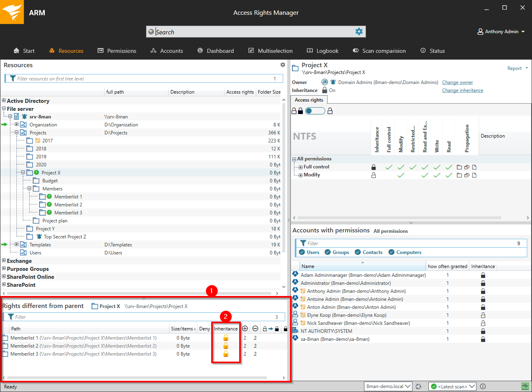Click the search settings gear icon

[359, 32]
